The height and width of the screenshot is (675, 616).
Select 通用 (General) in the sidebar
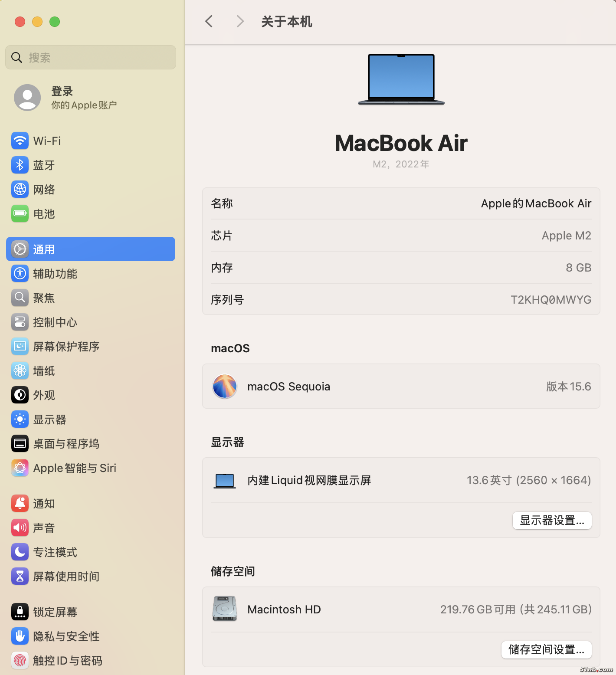[x=91, y=249]
